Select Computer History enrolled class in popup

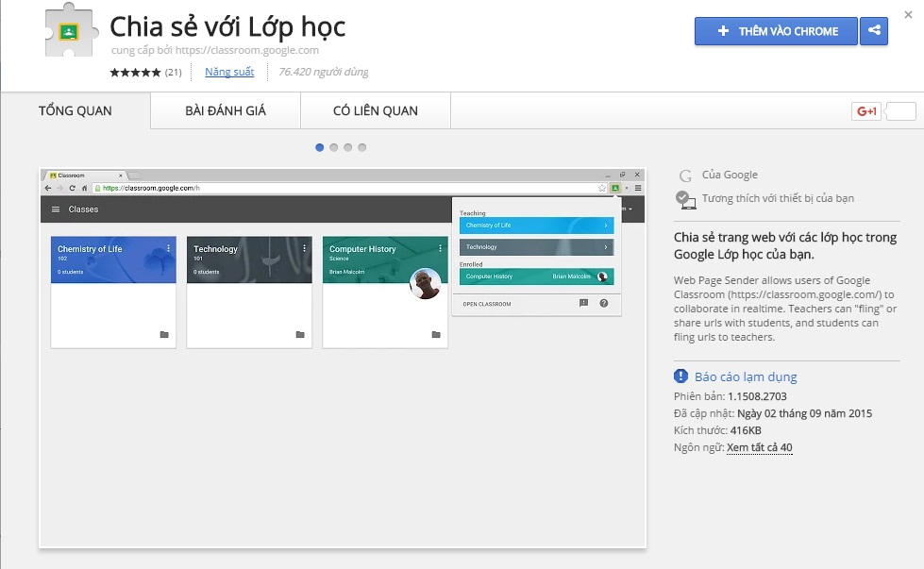(x=536, y=276)
